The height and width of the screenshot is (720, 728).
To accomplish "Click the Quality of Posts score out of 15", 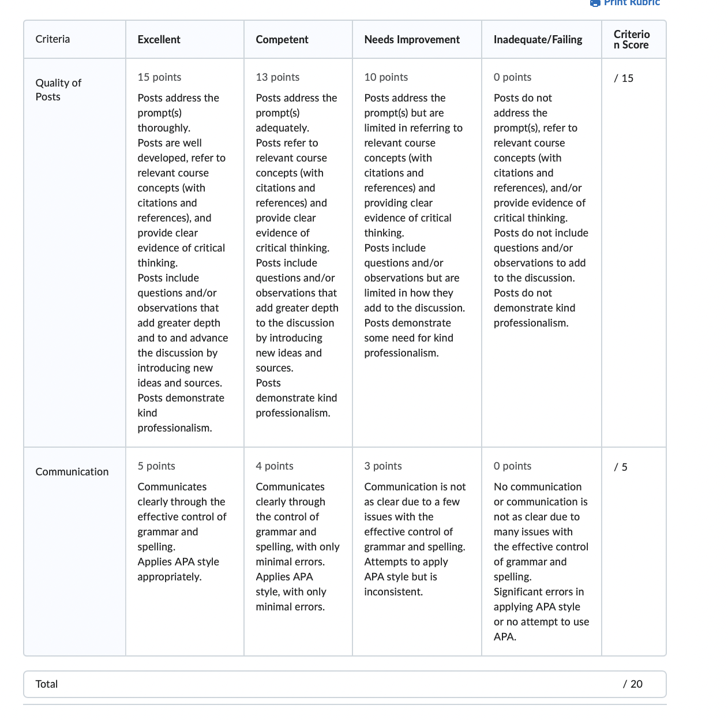I will pyautogui.click(x=624, y=78).
